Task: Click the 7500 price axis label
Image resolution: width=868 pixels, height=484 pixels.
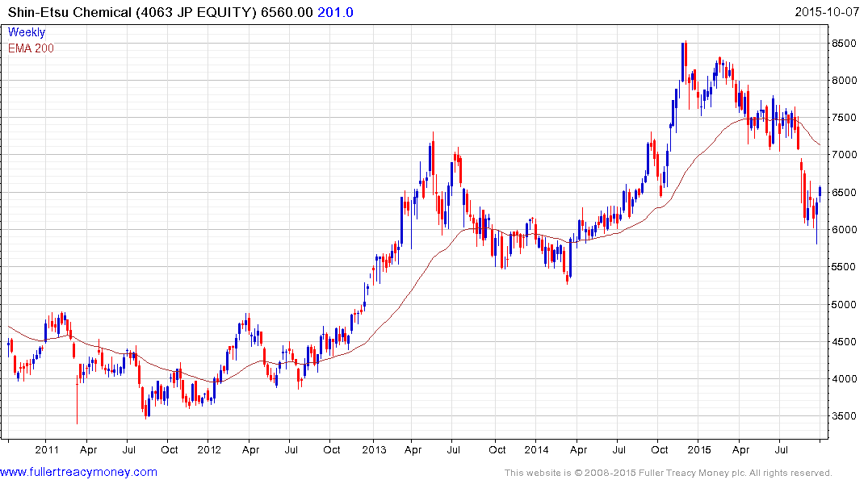Action: pyautogui.click(x=845, y=118)
